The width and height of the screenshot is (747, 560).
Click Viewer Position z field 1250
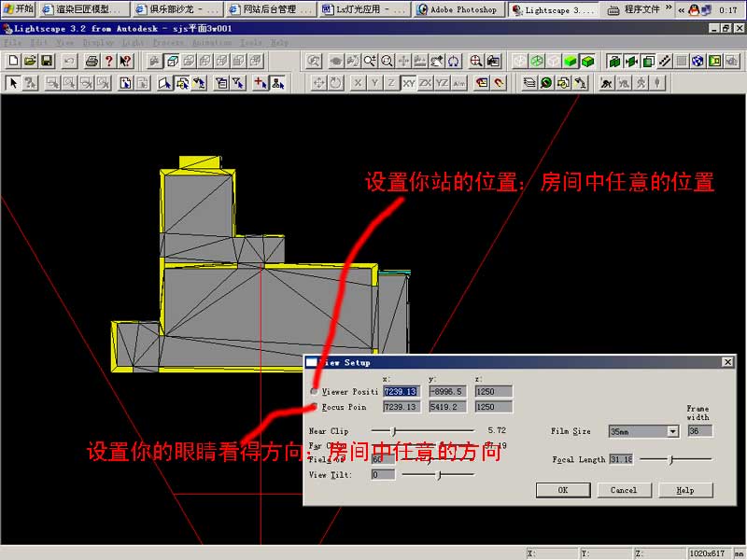pos(494,392)
